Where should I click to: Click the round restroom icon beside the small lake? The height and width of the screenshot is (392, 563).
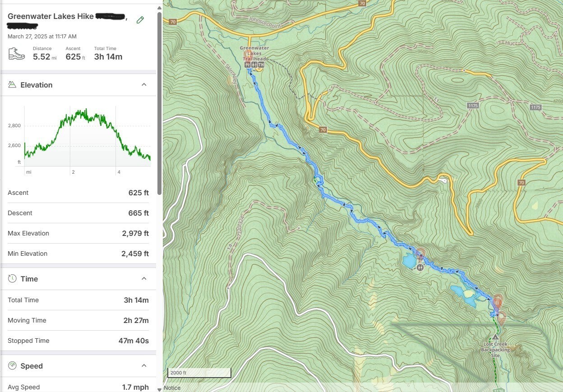point(420,267)
